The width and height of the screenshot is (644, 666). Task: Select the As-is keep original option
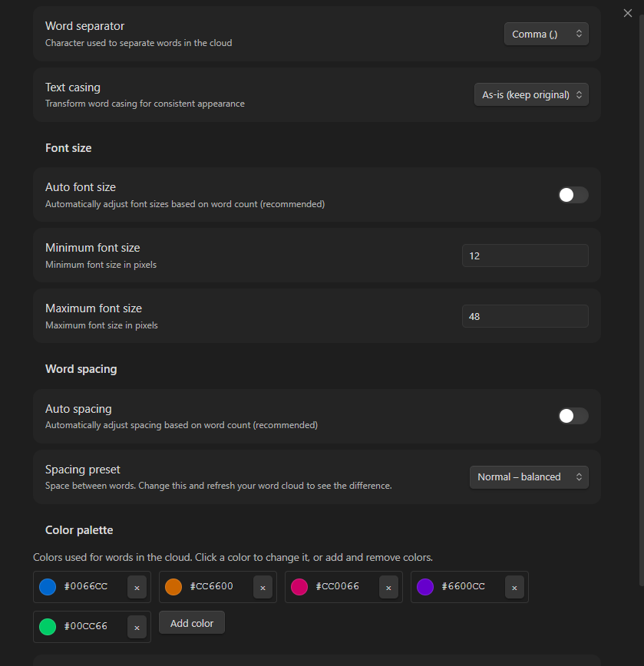[x=531, y=94]
